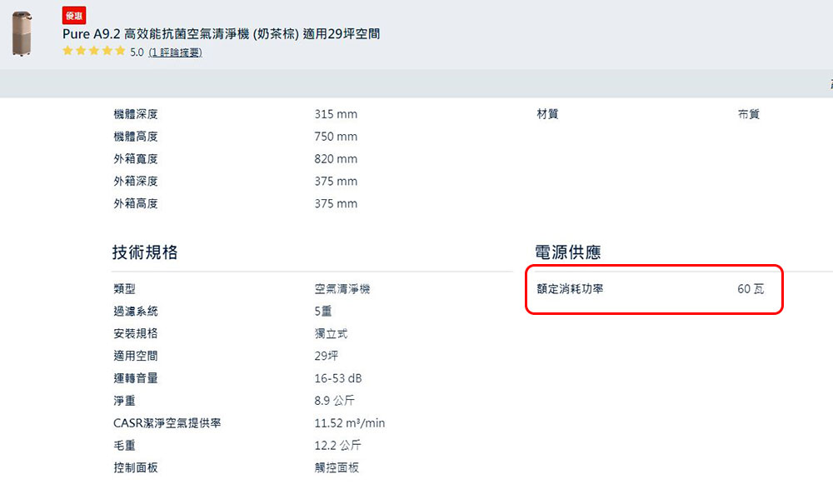Click the 技術規格 section heading
833x504 pixels.
(145, 252)
